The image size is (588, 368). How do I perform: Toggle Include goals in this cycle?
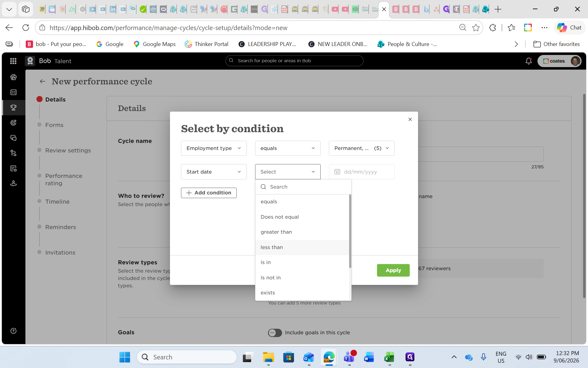(275, 333)
